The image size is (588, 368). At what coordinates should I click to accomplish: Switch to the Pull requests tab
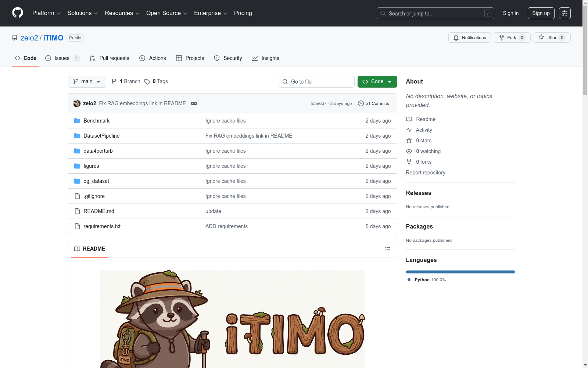[110, 58]
